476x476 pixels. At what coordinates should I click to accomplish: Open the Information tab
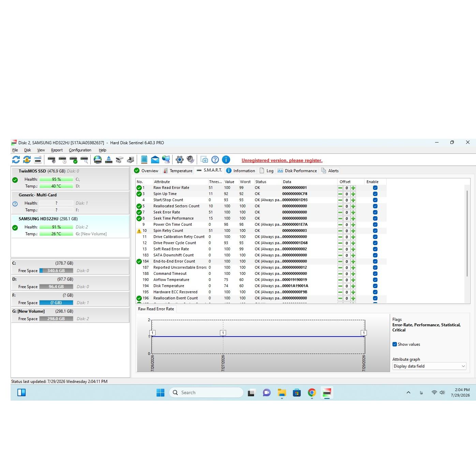241,171
